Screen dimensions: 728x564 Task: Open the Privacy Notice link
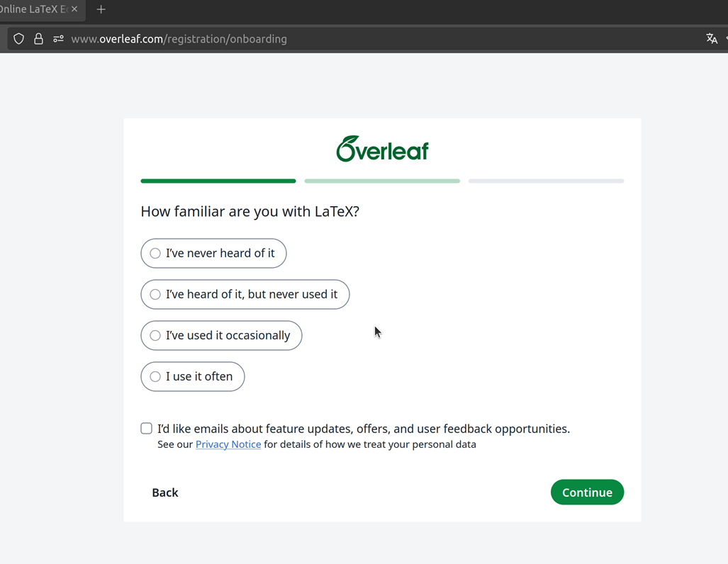coord(228,444)
